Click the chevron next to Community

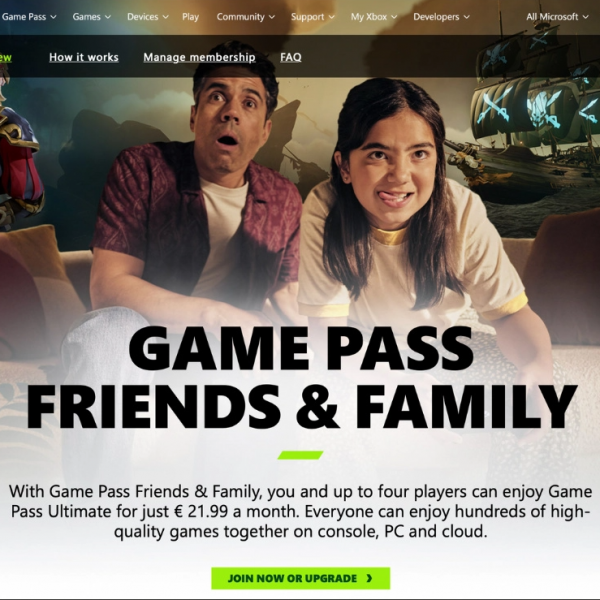271,17
